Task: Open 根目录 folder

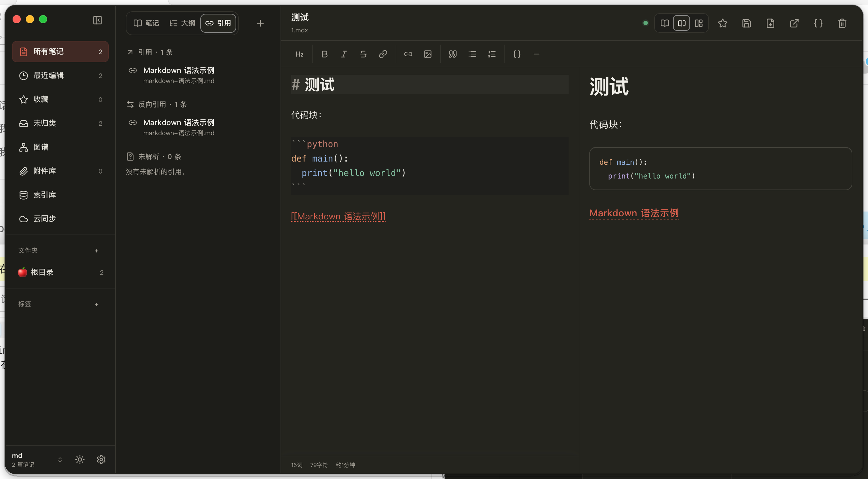Action: 60,272
